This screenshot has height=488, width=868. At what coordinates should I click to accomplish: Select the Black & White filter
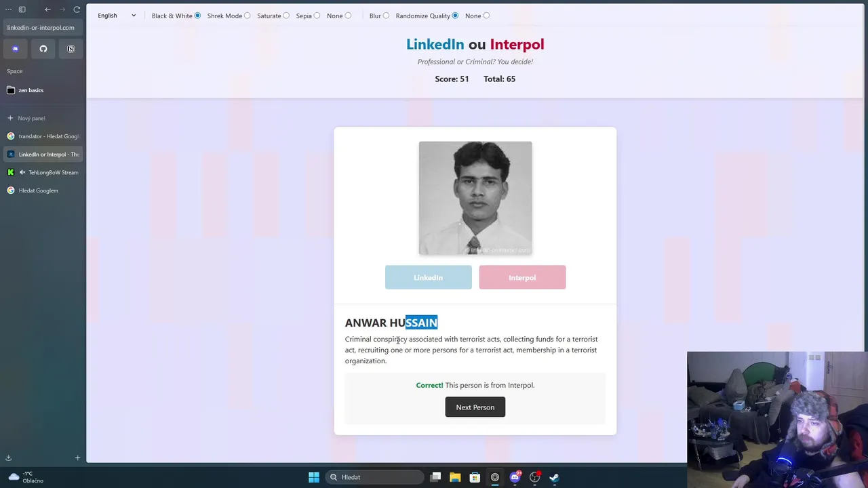point(197,16)
